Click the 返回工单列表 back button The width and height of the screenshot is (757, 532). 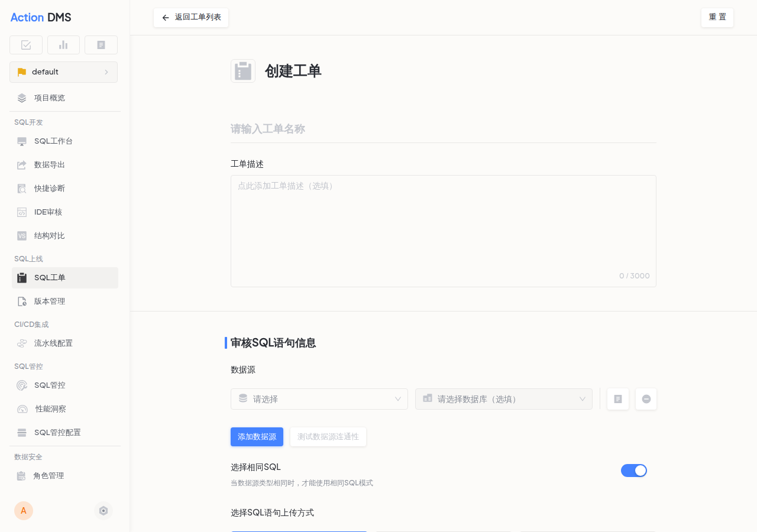[190, 17]
